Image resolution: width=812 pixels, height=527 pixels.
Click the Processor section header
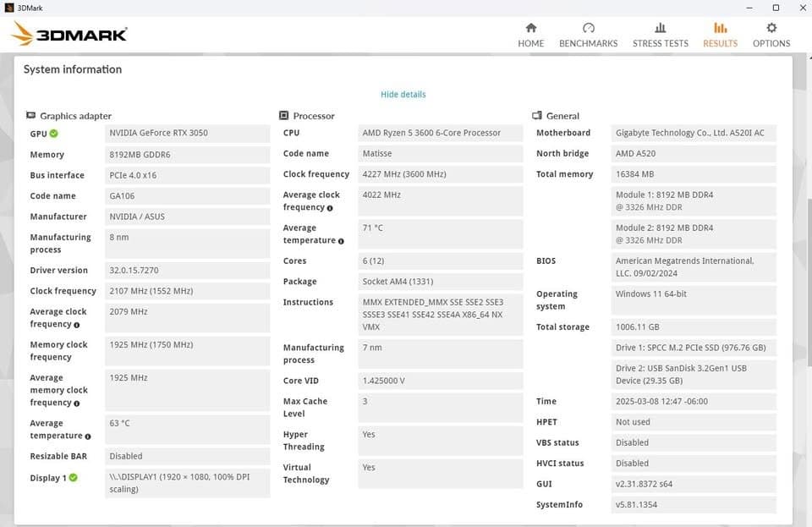pos(313,116)
